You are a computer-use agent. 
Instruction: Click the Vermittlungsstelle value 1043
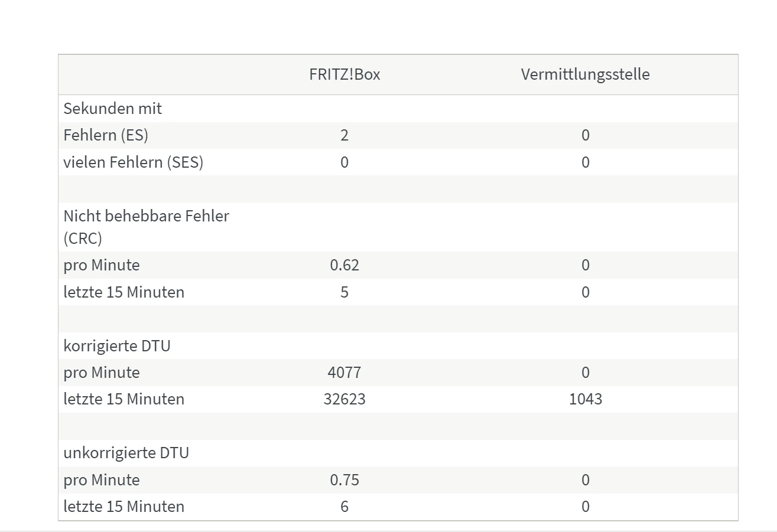point(586,399)
